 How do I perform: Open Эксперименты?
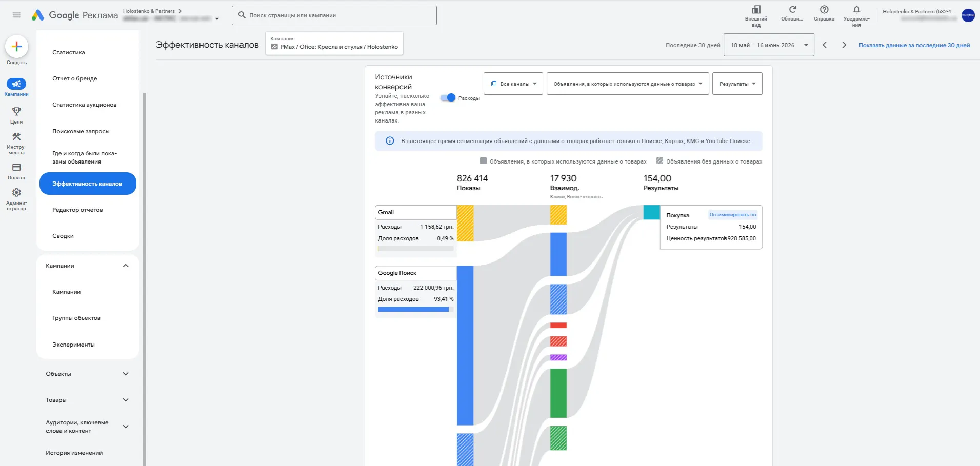pyautogui.click(x=74, y=345)
